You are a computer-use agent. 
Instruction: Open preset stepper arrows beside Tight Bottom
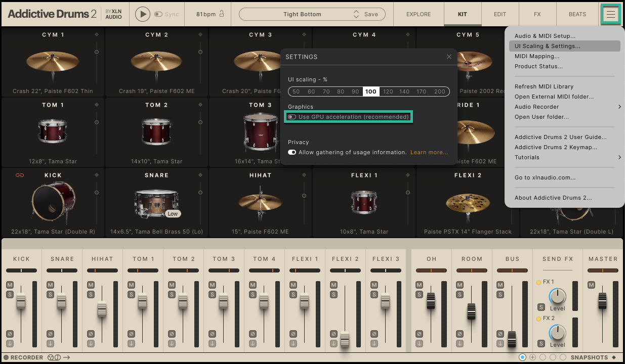pyautogui.click(x=356, y=14)
